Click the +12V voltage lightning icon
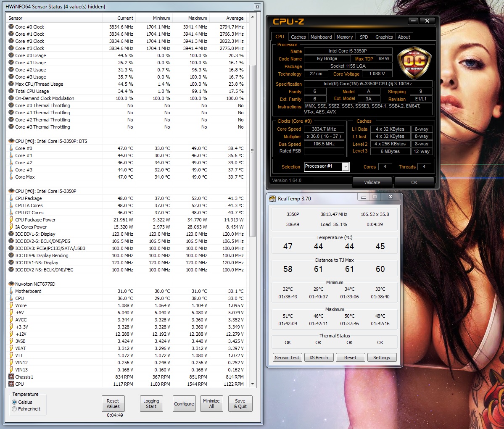 pos(11,334)
